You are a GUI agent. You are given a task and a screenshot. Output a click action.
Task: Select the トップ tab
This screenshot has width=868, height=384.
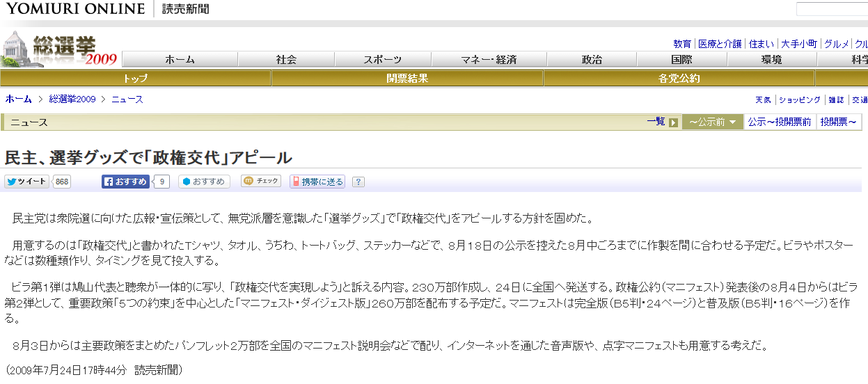coord(135,79)
